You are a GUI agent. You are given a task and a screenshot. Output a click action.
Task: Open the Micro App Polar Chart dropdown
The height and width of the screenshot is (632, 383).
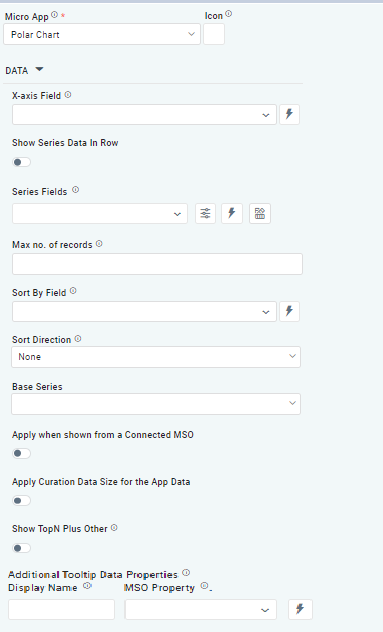(102, 34)
